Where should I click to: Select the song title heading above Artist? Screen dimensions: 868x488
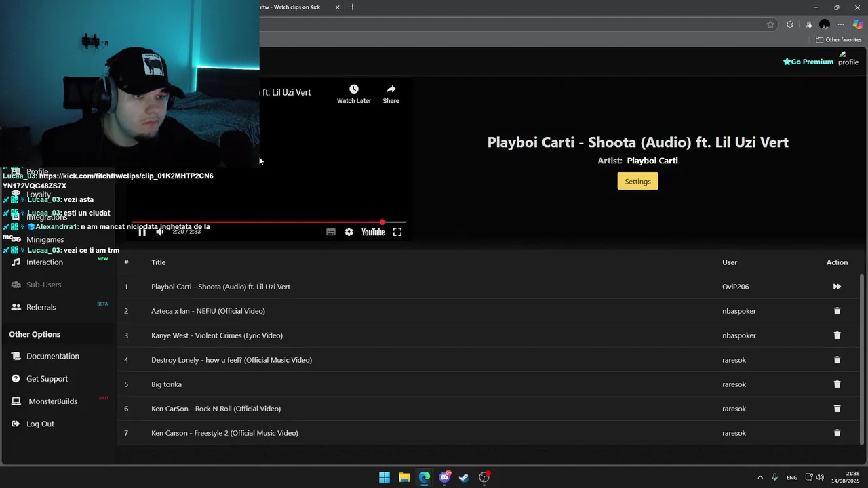pyautogui.click(x=637, y=142)
